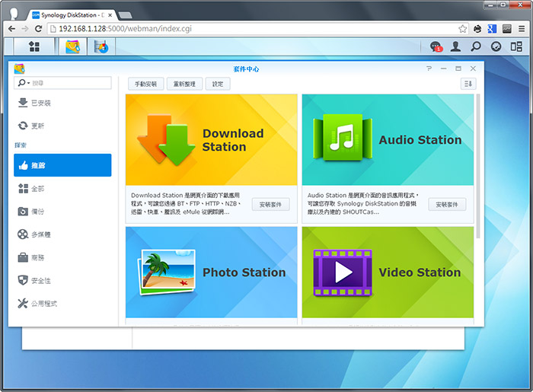Viewport: 533px width, 392px height.
Task: Click the browser back arrow
Action: point(11,28)
